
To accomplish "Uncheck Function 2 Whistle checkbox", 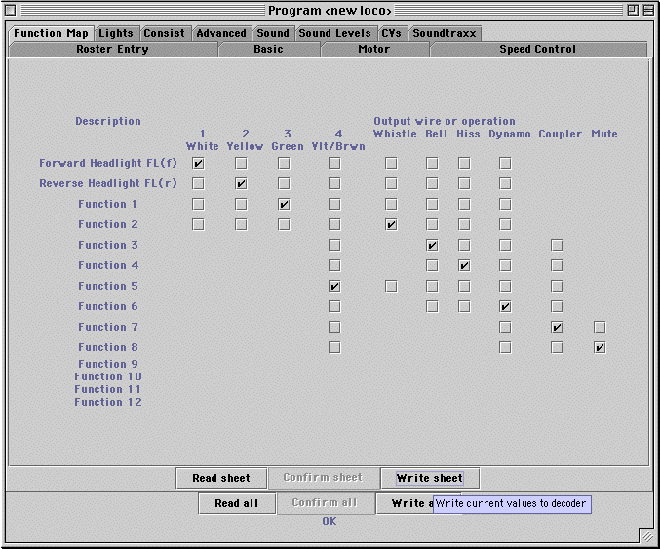I will [x=391, y=224].
